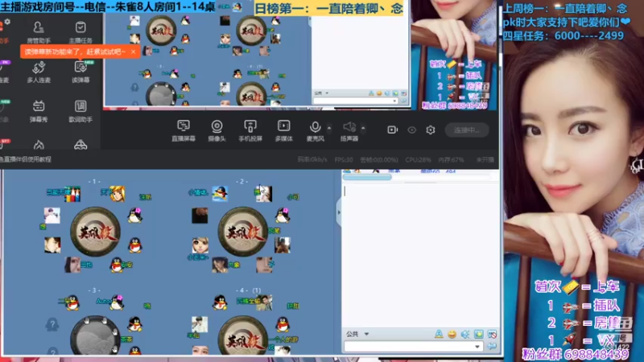The width and height of the screenshot is (644, 362).
Task: Slide the horizontal scrollbar above chat area
Action: pyautogui.click(x=367, y=177)
